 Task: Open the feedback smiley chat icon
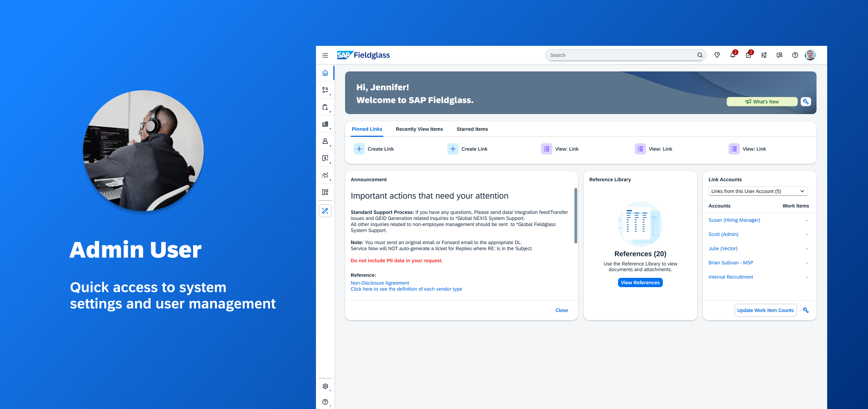780,55
